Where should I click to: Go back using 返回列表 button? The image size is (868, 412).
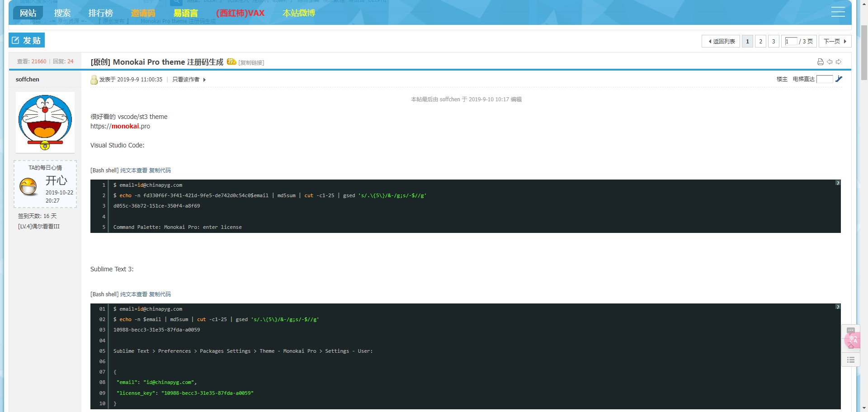click(721, 42)
